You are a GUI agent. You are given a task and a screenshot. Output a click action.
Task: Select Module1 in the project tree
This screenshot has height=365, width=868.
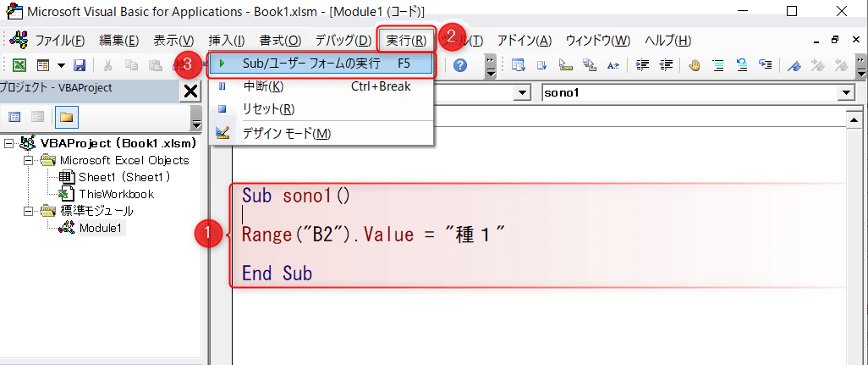click(100, 228)
